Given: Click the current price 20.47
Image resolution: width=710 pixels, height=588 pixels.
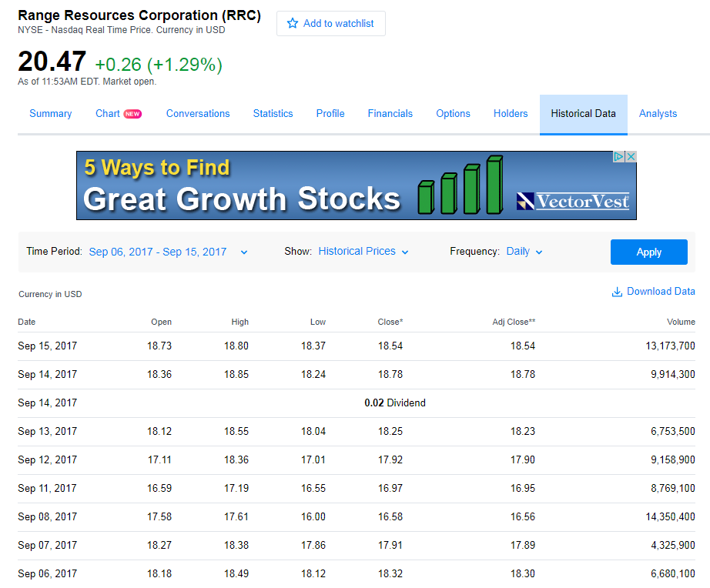Looking at the screenshot, I should point(52,62).
